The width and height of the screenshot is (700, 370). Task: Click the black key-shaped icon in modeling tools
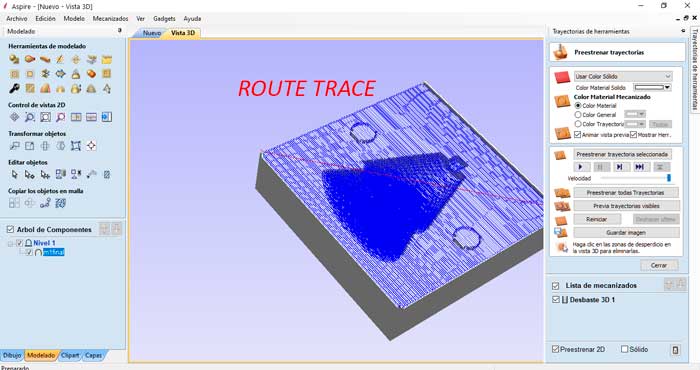14,88
